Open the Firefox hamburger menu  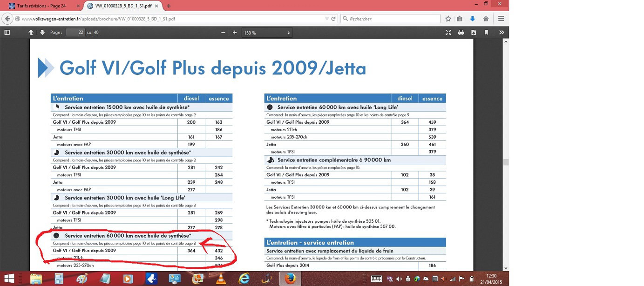[501, 19]
